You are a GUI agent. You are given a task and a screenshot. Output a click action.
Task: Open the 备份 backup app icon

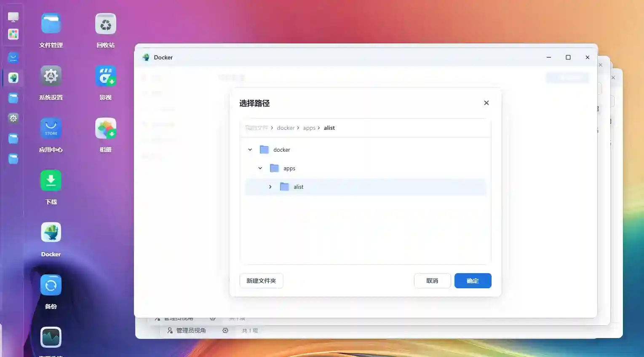[51, 285]
